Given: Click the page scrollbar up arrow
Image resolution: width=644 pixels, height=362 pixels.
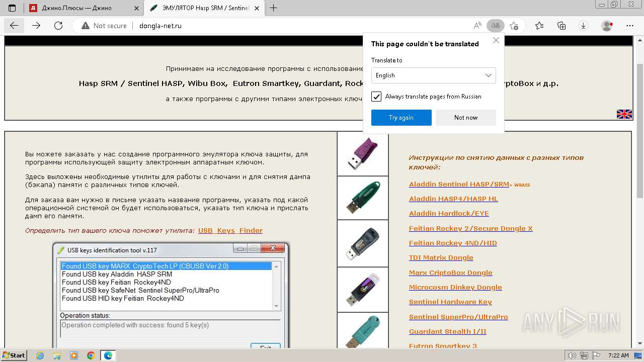Looking at the screenshot, I should click(x=640, y=40).
